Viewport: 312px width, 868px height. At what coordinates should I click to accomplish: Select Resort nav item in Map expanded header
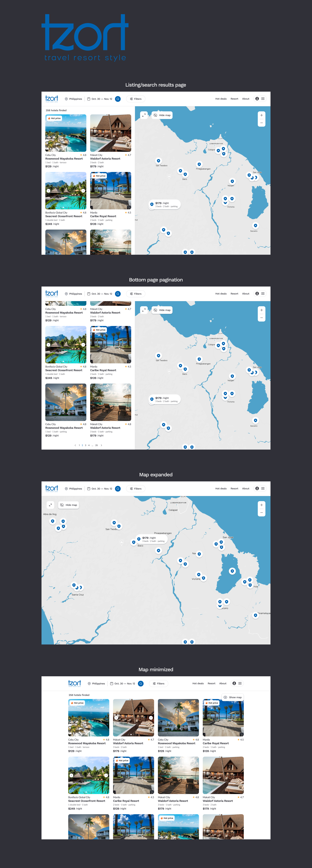click(234, 489)
